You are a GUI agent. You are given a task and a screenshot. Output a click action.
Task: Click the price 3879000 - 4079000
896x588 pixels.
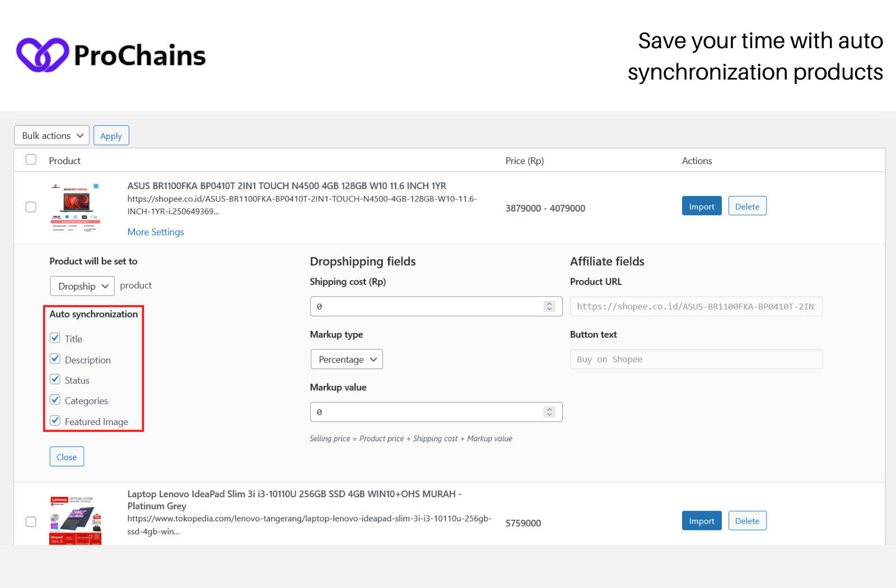(x=545, y=208)
